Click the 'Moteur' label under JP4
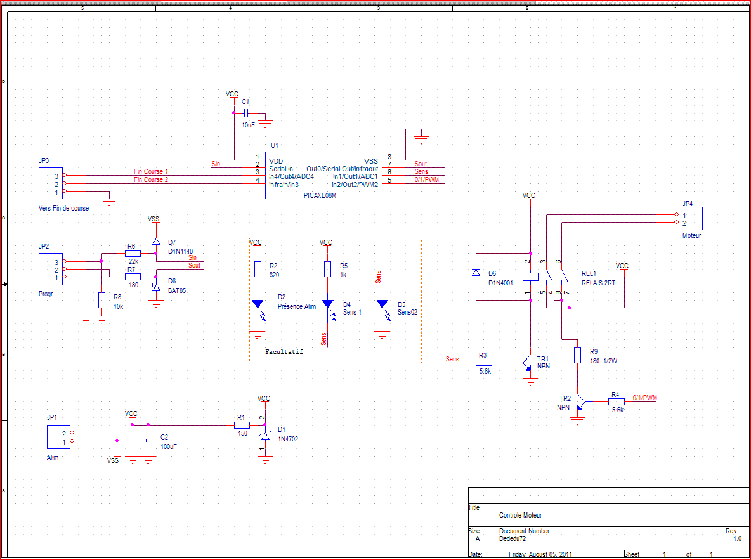 [692, 236]
